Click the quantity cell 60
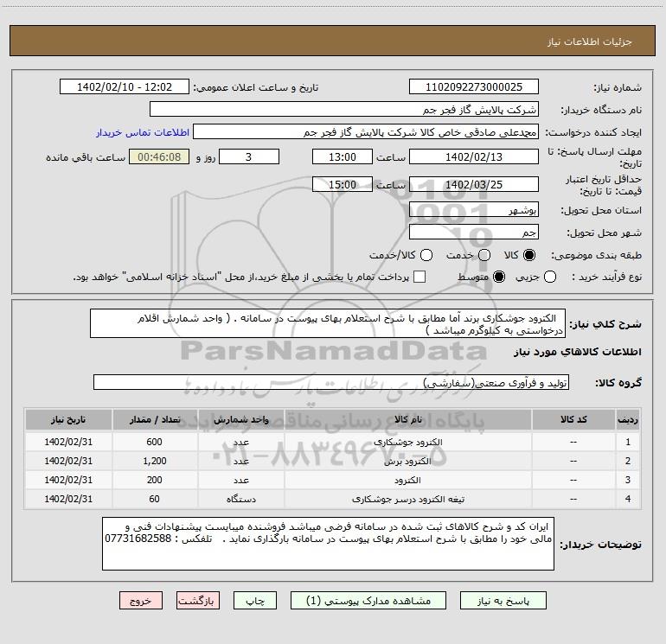Image resolution: width=666 pixels, height=644 pixels. (155, 500)
